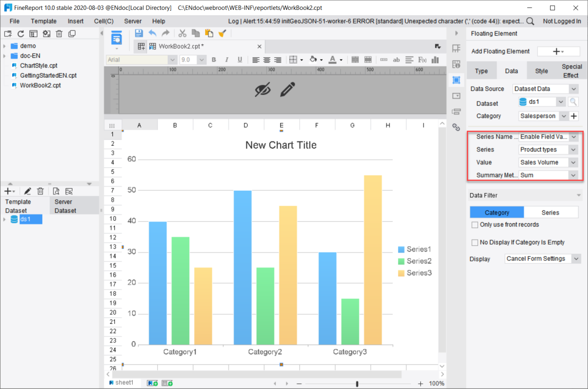Open the File menu
Viewport: 588px width, 389px height.
point(15,21)
